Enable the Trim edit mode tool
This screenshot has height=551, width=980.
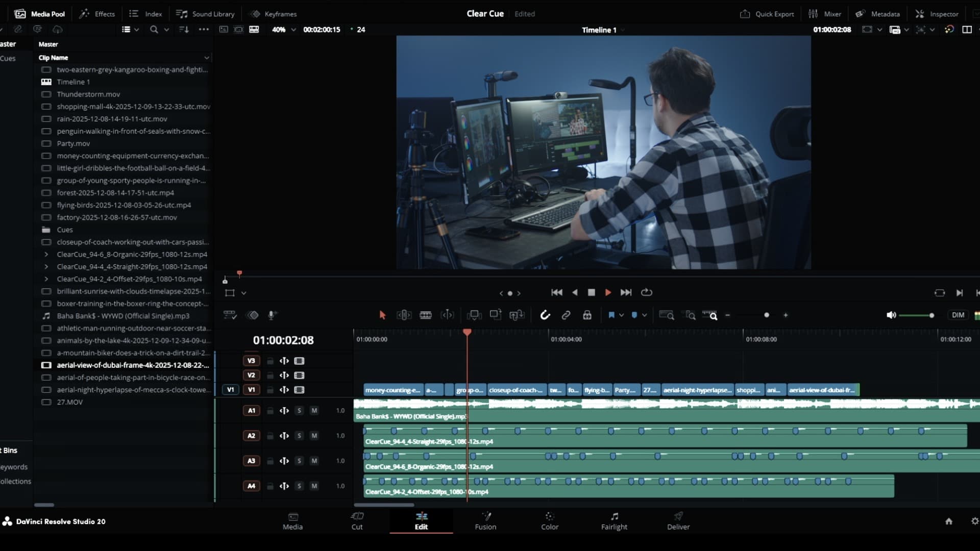[404, 315]
